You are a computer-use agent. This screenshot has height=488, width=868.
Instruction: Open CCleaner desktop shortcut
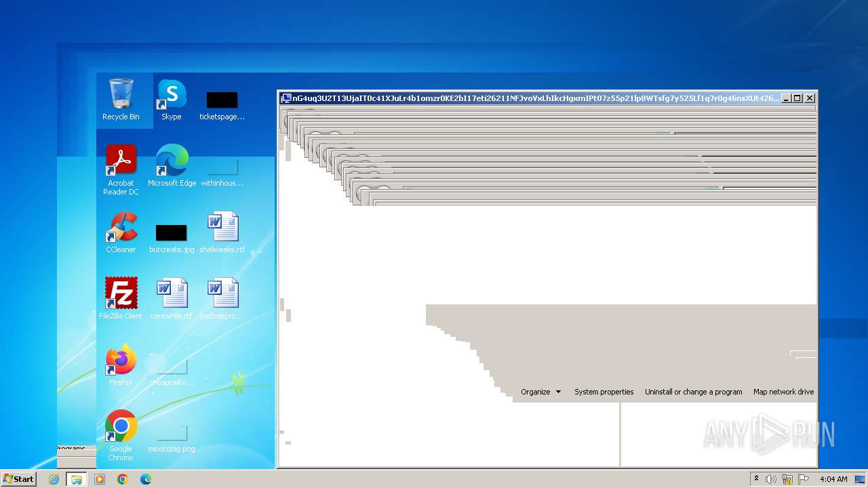tap(121, 232)
